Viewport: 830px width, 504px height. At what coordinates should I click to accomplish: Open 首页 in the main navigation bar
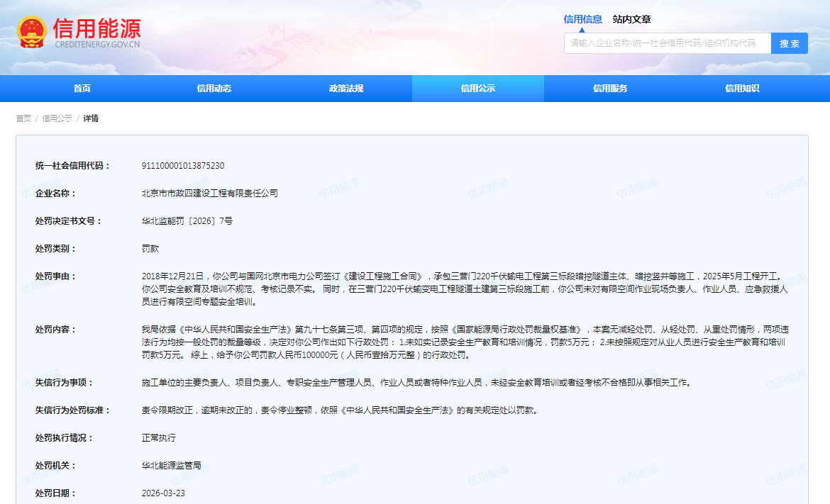coord(82,89)
